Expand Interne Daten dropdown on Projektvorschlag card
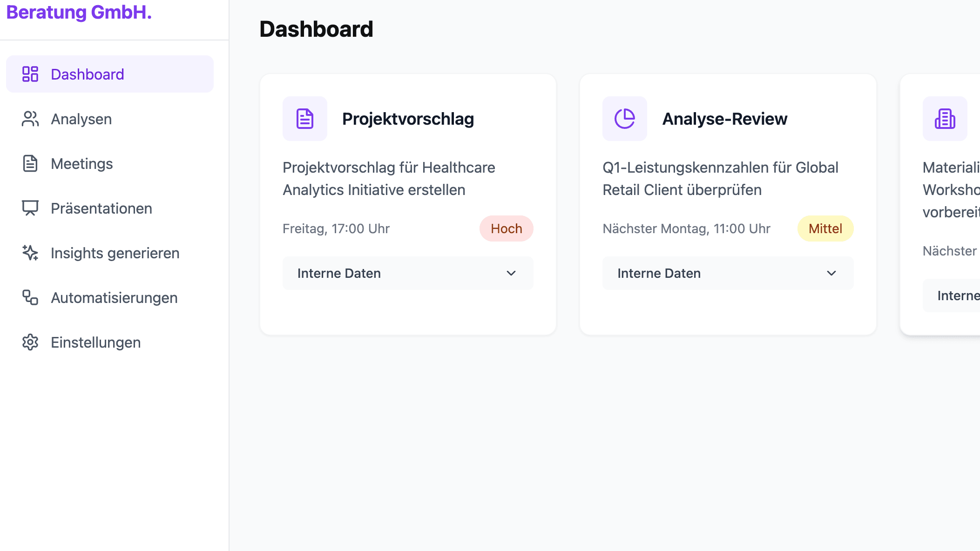Viewport: 980px width, 551px height. coord(408,273)
